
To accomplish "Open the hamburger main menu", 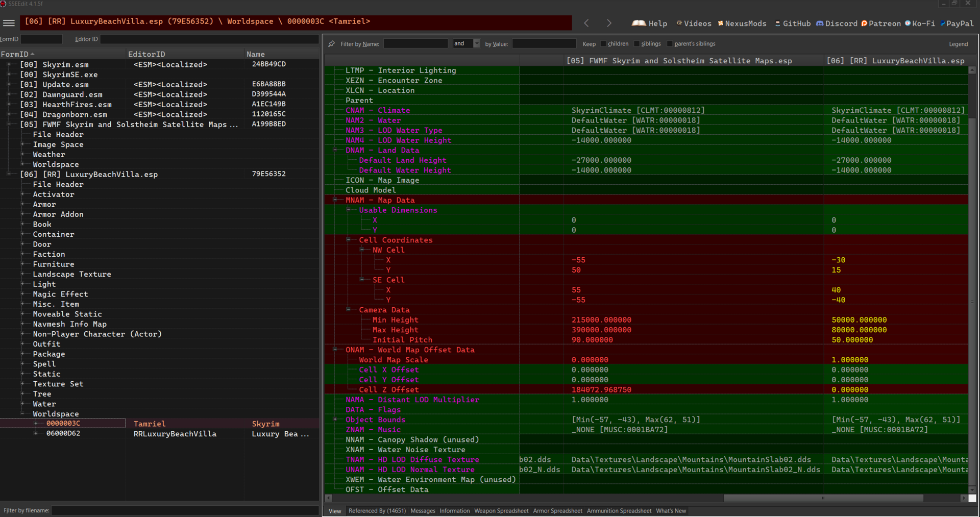I will click(9, 23).
